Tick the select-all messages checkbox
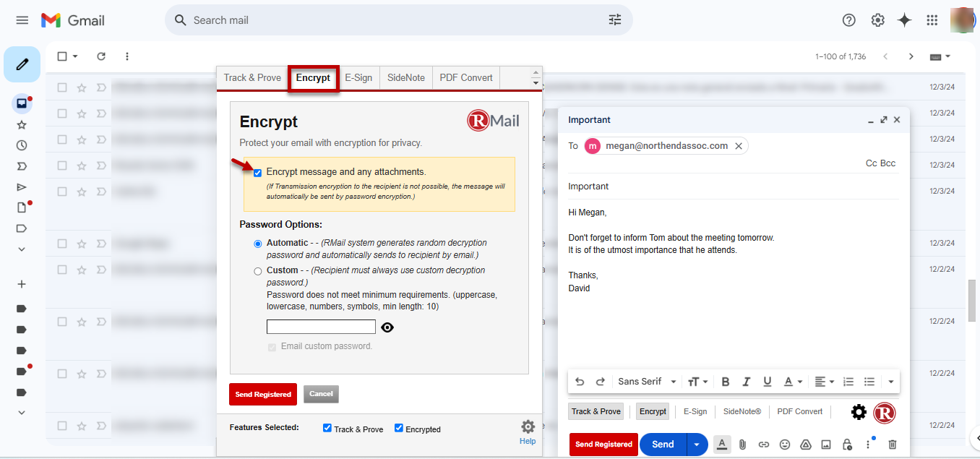The image size is (980, 459). [x=62, y=56]
